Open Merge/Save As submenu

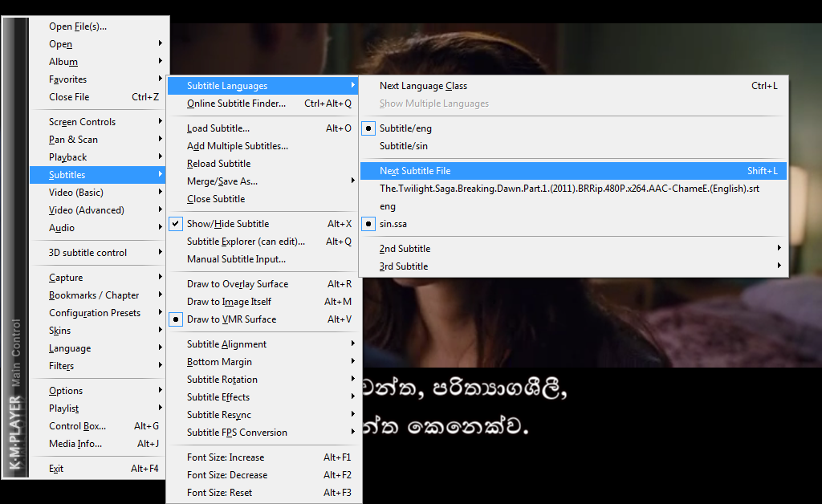point(263,181)
